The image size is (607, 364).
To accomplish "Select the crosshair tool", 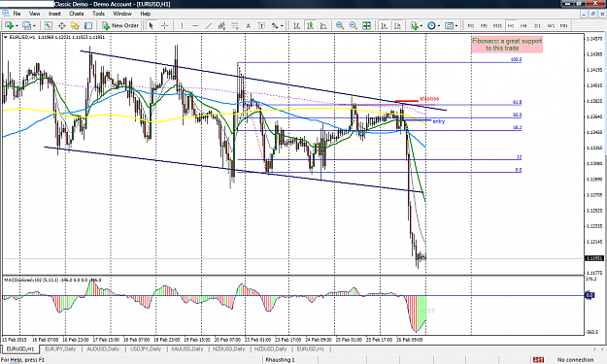I will coord(164,25).
